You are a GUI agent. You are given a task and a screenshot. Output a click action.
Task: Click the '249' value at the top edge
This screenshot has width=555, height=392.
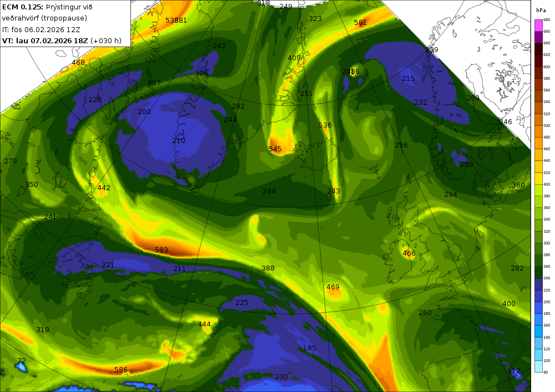tap(286, 6)
